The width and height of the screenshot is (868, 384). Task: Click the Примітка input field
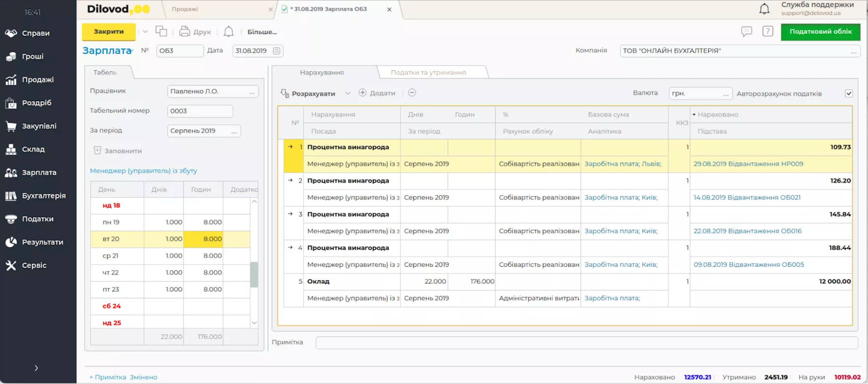click(586, 342)
